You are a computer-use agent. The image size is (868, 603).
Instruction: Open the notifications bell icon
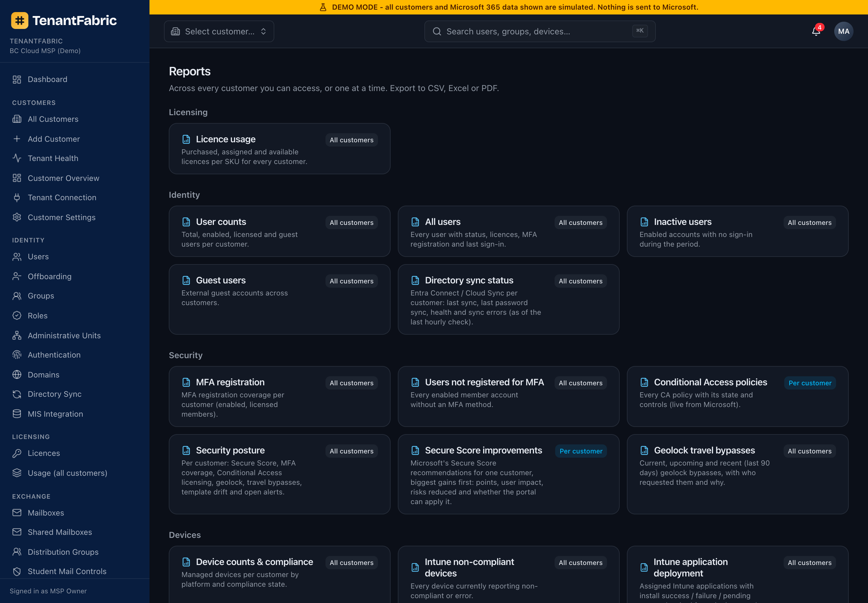[x=816, y=31]
